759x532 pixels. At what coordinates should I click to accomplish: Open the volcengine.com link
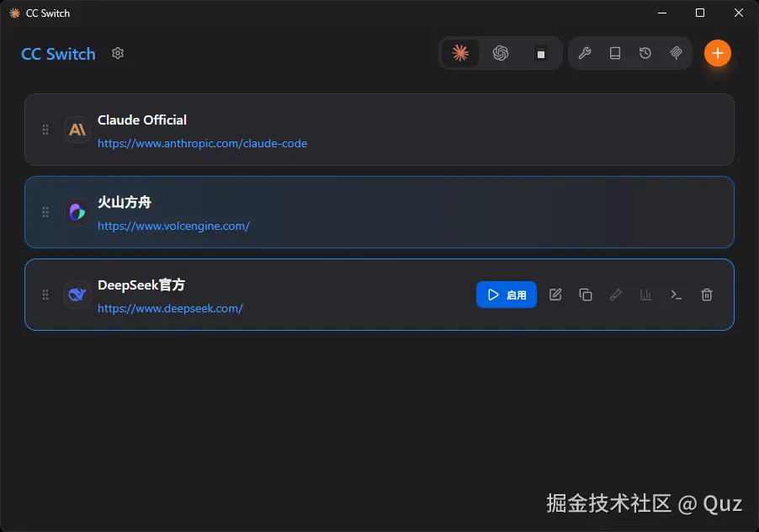[174, 226]
